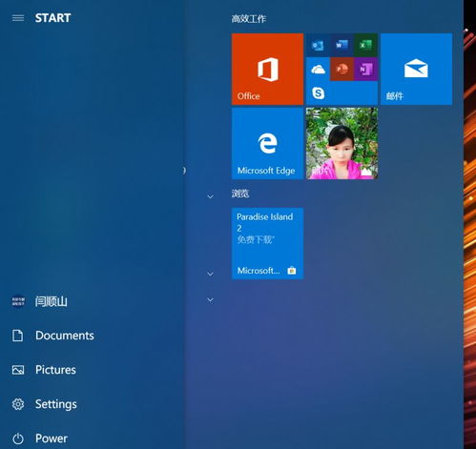
Task: Click the START label
Action: 52,18
